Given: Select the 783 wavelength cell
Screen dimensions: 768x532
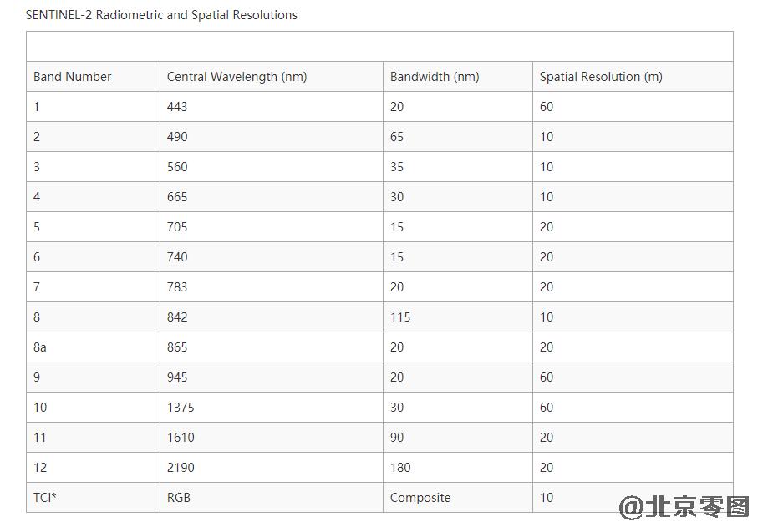Looking at the screenshot, I should [177, 287].
